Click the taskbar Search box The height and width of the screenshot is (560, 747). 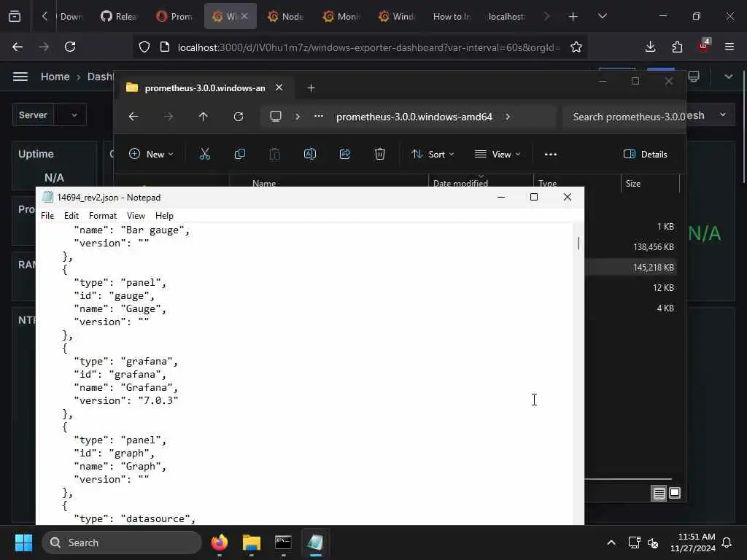pos(122,542)
